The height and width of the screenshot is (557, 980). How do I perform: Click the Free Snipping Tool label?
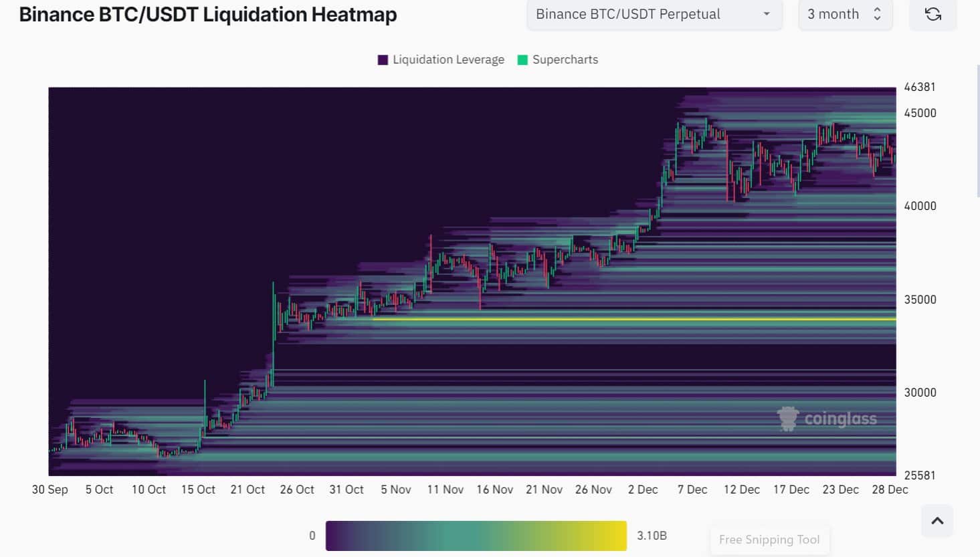[x=769, y=540]
